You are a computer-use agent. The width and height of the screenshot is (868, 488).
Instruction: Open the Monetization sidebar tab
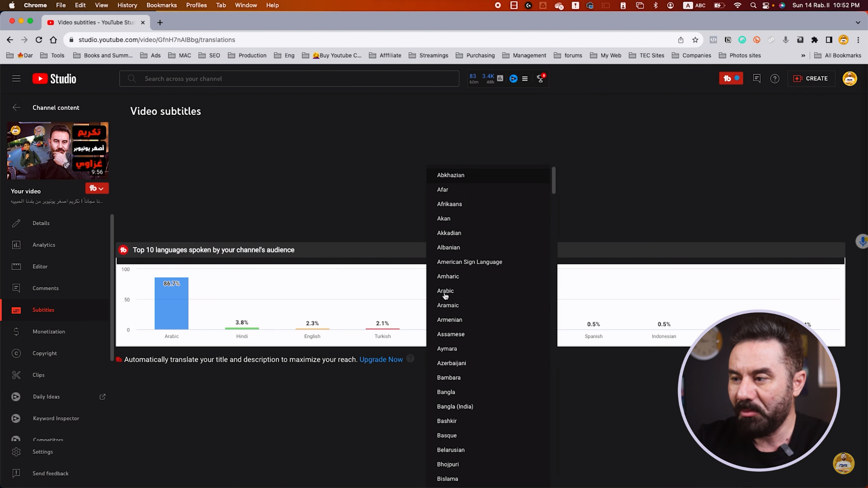coord(49,332)
